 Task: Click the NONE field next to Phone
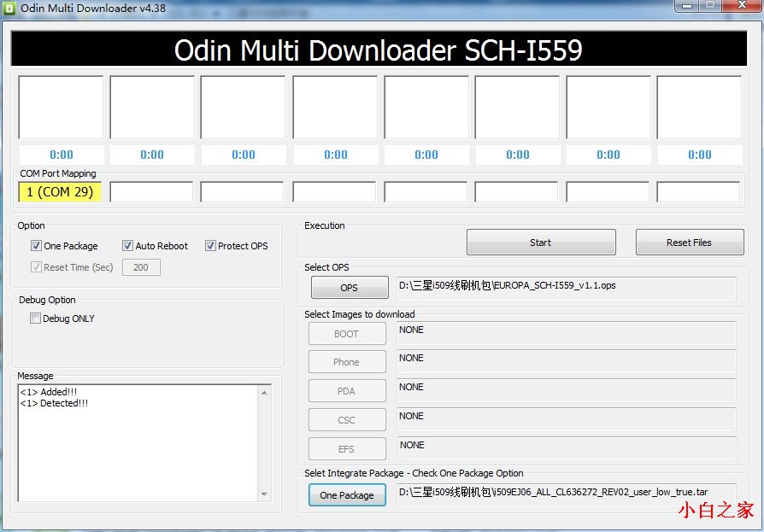click(567, 362)
